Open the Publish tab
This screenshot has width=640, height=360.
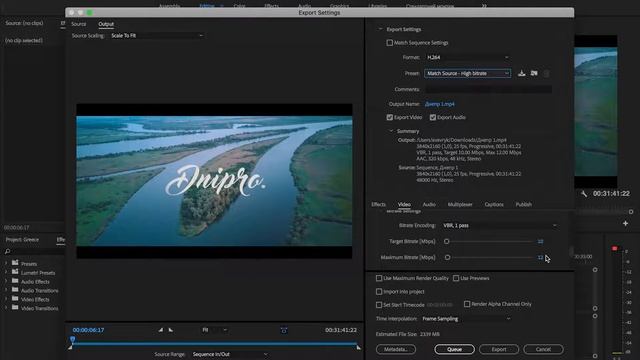524,204
